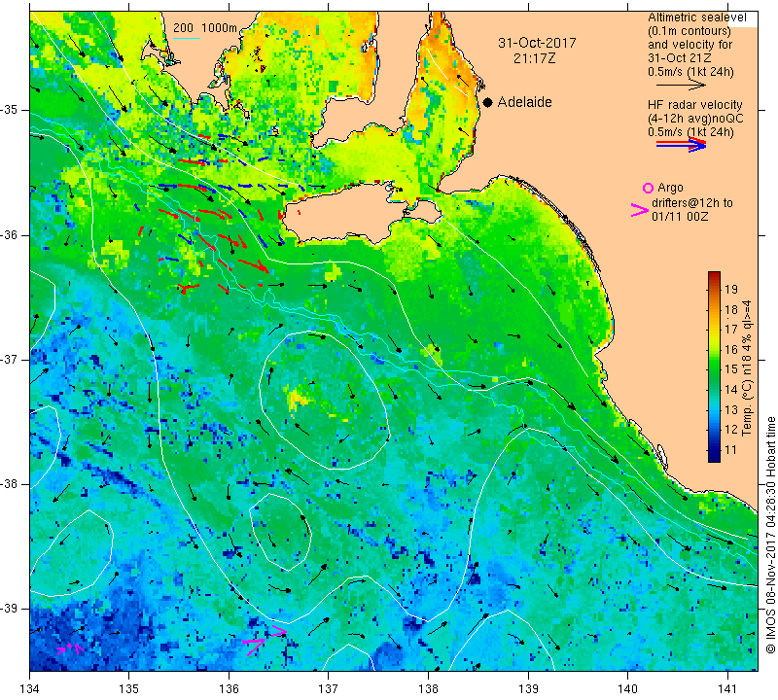Click the temperature color bar scale

(714, 367)
